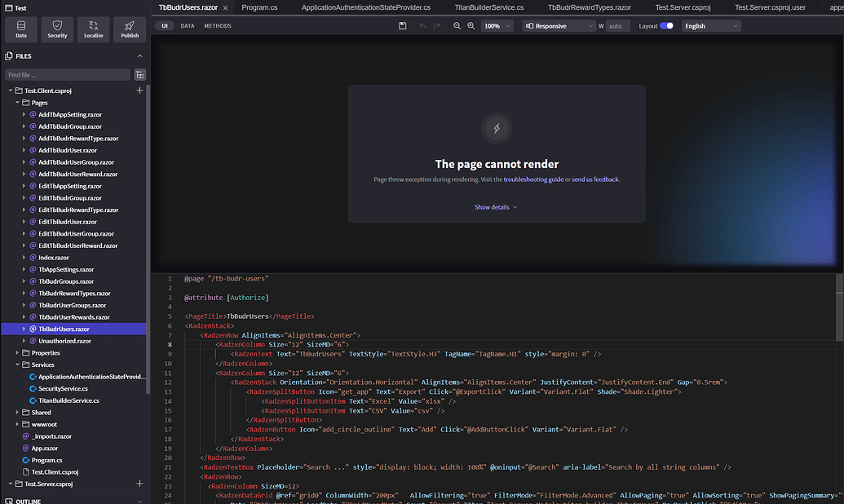Expand the Properties folder
Viewport: 844px width, 504px height.
click(x=17, y=352)
